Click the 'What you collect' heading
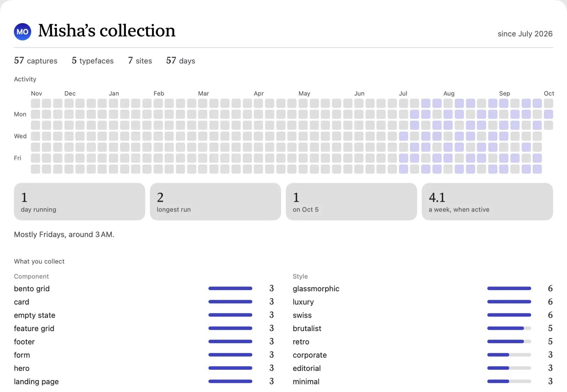 [x=39, y=261]
